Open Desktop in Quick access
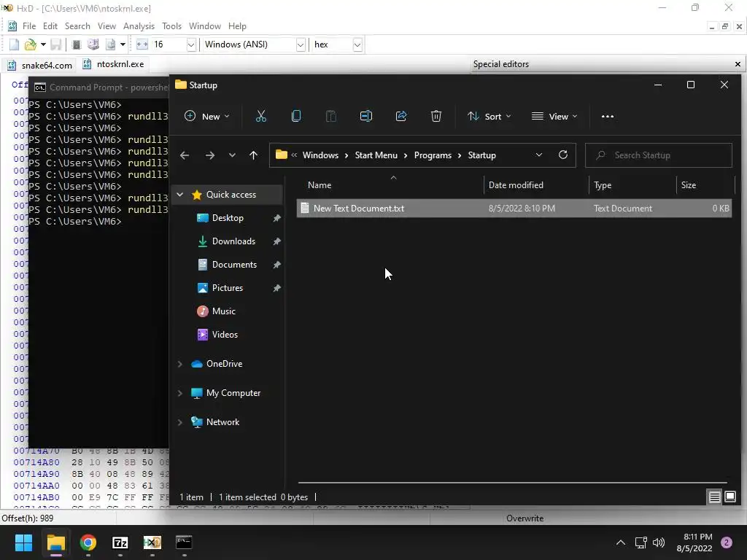Image resolution: width=747 pixels, height=560 pixels. 228,218
